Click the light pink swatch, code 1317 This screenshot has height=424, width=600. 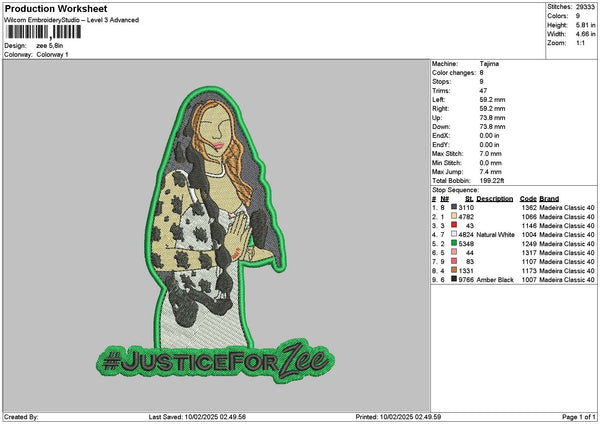(453, 252)
